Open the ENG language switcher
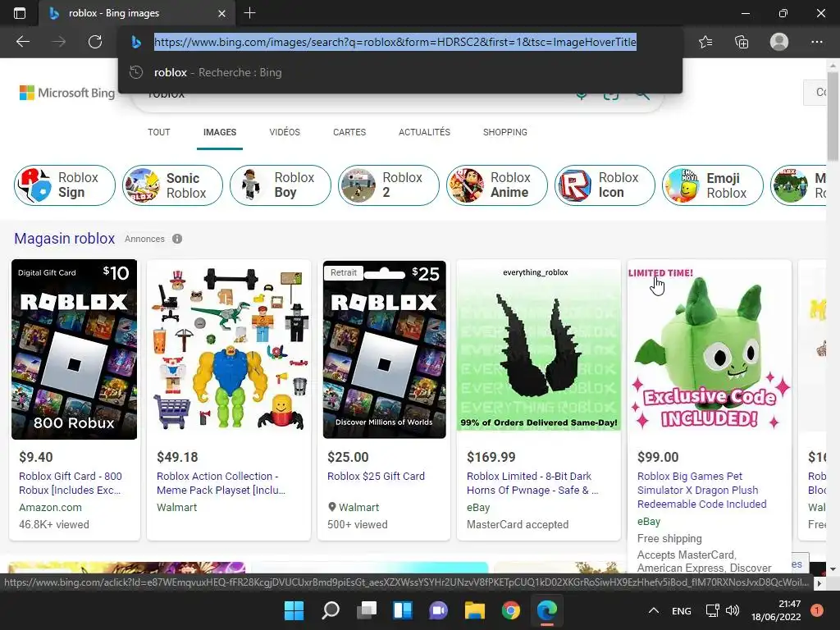The height and width of the screenshot is (630, 840). [682, 610]
